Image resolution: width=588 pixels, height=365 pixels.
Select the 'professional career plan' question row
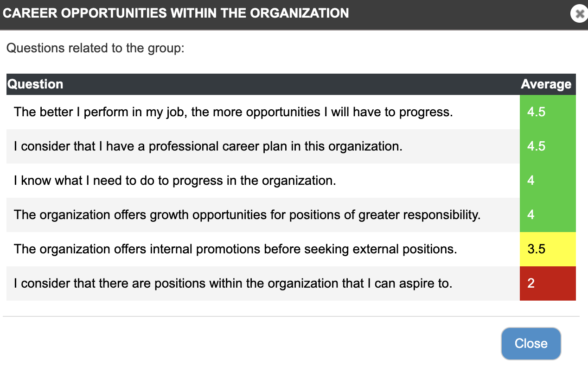point(291,146)
